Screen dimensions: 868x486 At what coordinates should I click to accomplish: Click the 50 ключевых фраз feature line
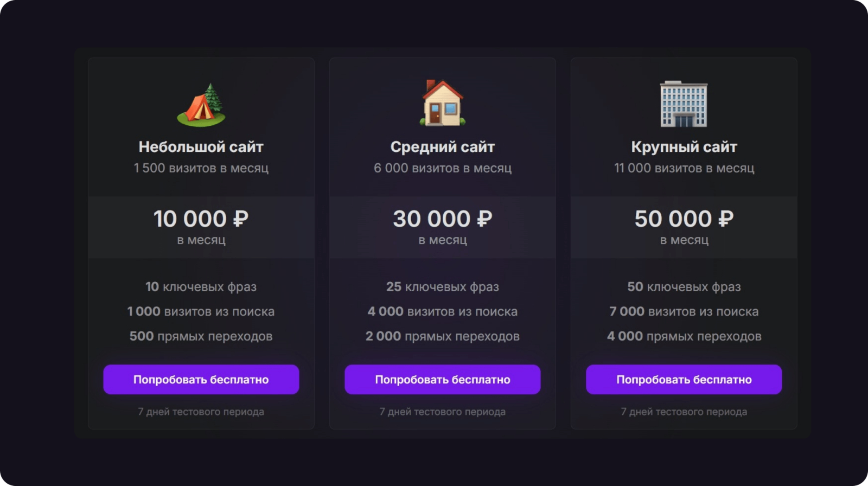coord(684,287)
